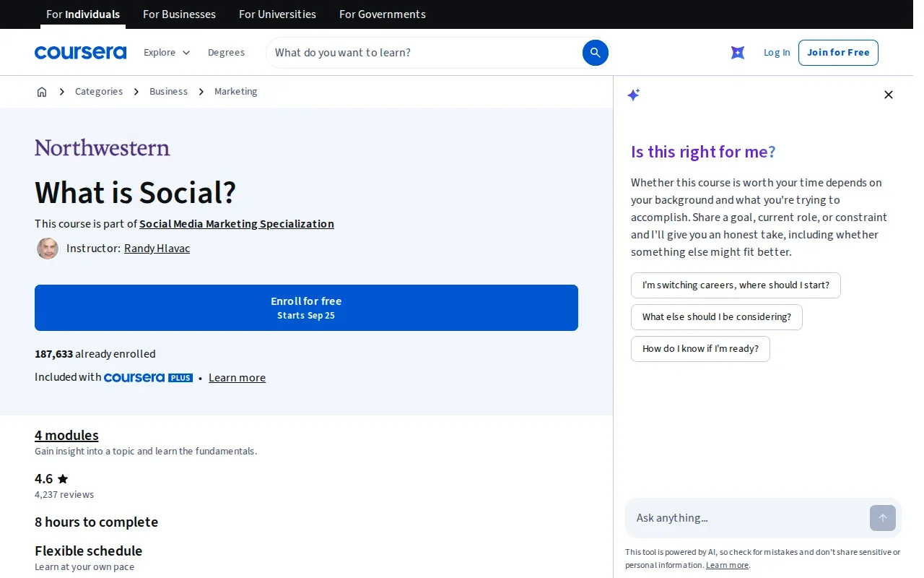Select 'How do I know if I'm ready?' suggestion
Image resolution: width=924 pixels, height=578 pixels.
[700, 349]
